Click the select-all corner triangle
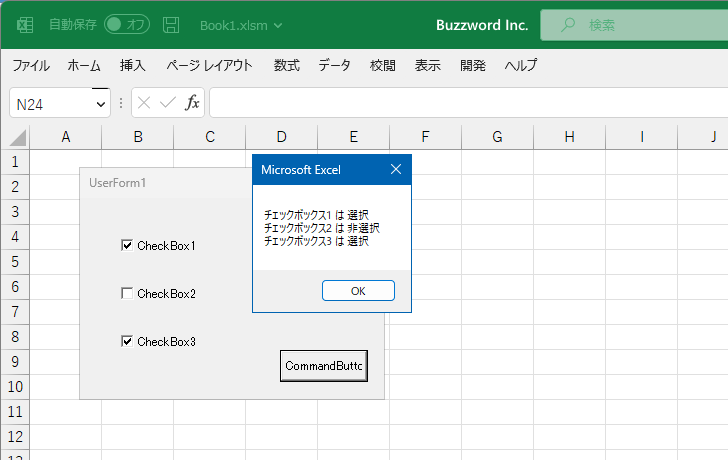The width and height of the screenshot is (728, 460). [18, 138]
